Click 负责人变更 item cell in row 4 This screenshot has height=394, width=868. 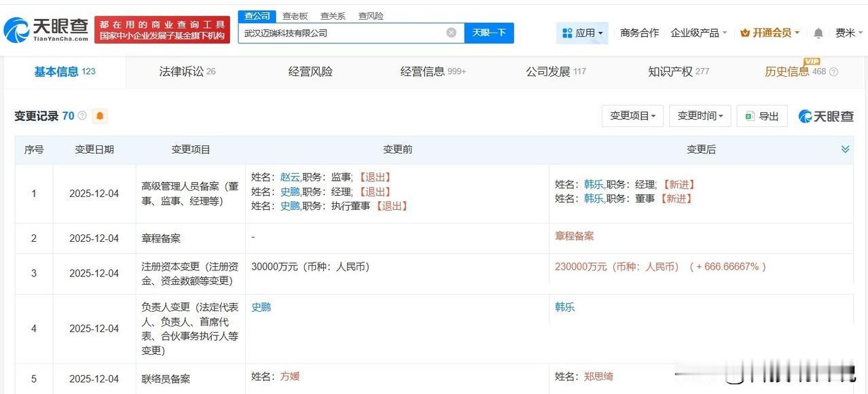[x=190, y=329]
